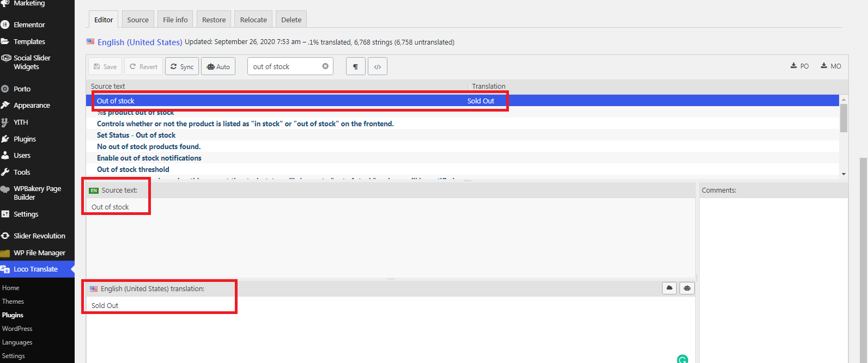Select 'Enable out of stock notifications' row
Image resolution: width=868 pixels, height=363 pixels.
click(x=463, y=158)
